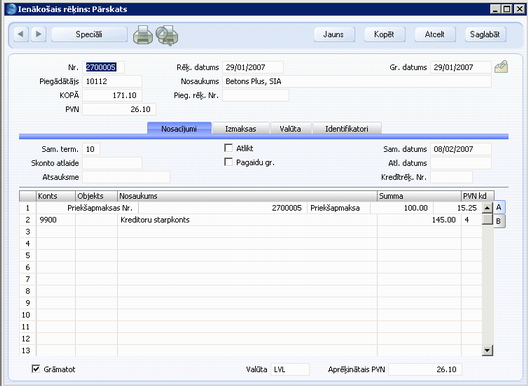Go to previous record arrow
The width and height of the screenshot is (528, 386).
tap(21, 34)
